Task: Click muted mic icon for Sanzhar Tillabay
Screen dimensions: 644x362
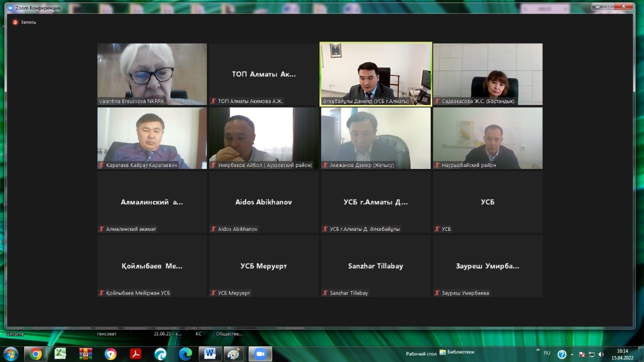Action: [326, 293]
